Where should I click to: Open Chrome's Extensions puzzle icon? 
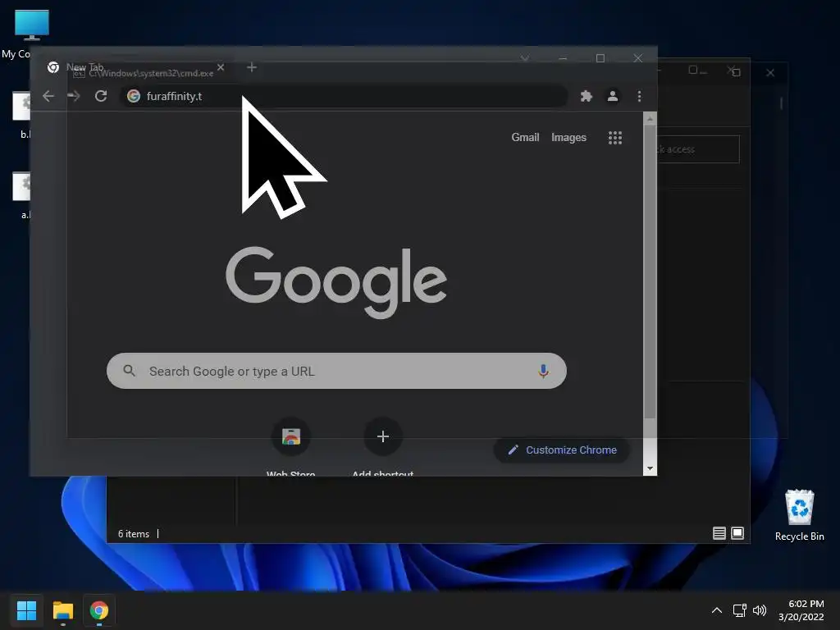tap(586, 96)
